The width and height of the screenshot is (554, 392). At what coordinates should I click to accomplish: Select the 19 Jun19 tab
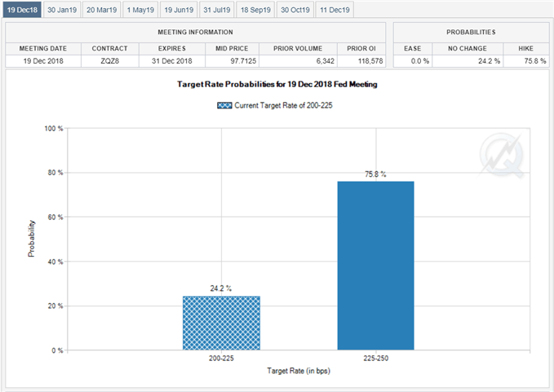coord(179,10)
